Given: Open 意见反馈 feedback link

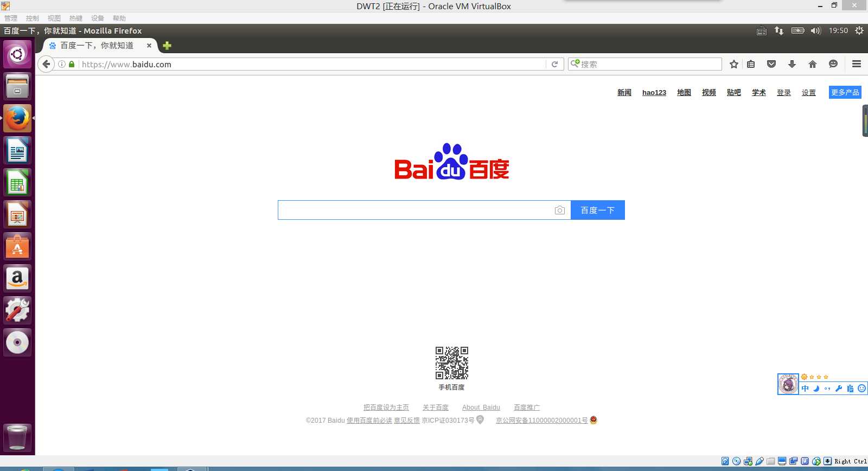Looking at the screenshot, I should pyautogui.click(x=407, y=421).
